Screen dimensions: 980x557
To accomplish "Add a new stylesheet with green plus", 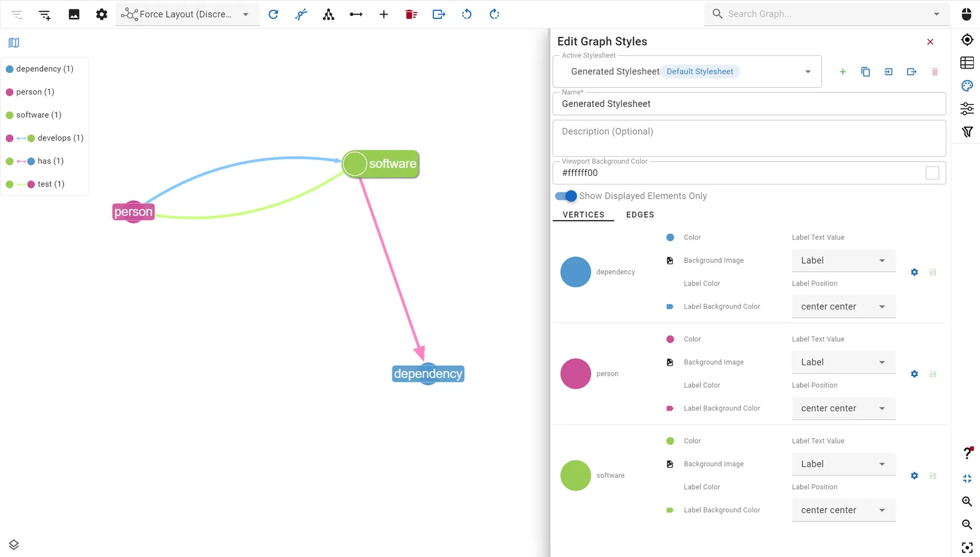I will 842,72.
